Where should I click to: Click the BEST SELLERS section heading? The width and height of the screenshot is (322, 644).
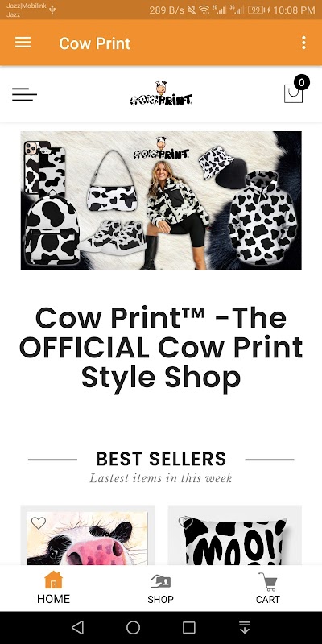tap(161, 459)
